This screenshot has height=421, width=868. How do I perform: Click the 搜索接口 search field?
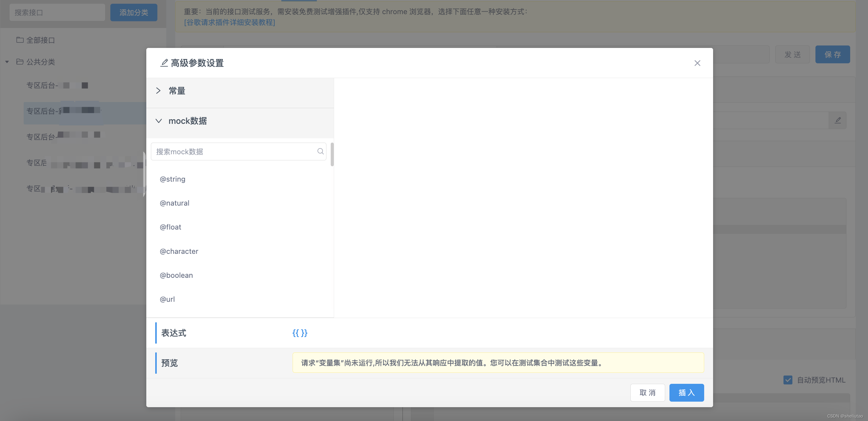[x=57, y=13]
